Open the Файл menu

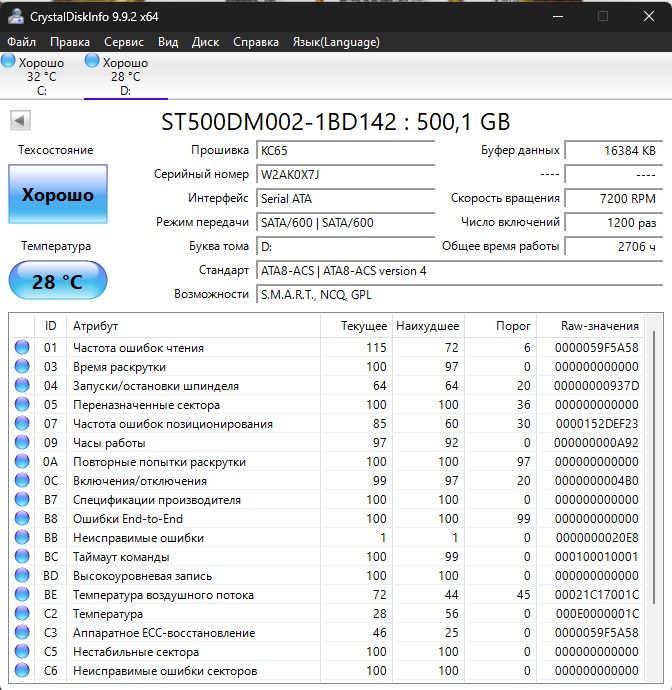22,42
